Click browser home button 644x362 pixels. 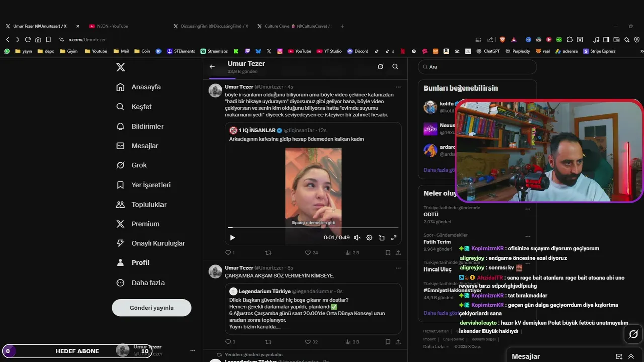38,40
